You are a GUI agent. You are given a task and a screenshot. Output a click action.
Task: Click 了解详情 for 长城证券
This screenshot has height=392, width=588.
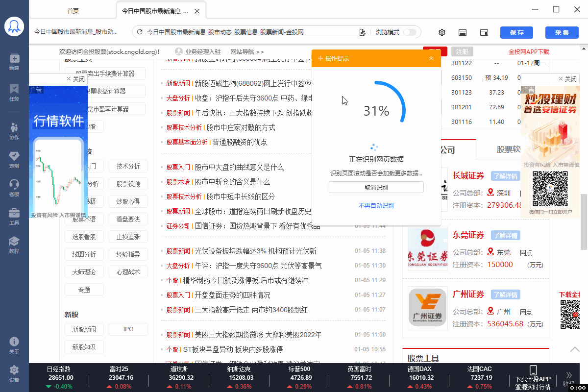[506, 176]
